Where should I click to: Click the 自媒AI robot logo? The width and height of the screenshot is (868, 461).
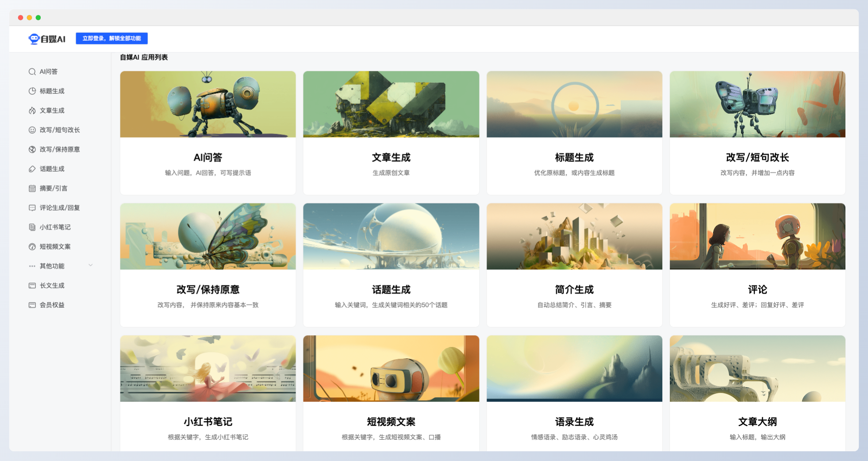pyautogui.click(x=34, y=38)
